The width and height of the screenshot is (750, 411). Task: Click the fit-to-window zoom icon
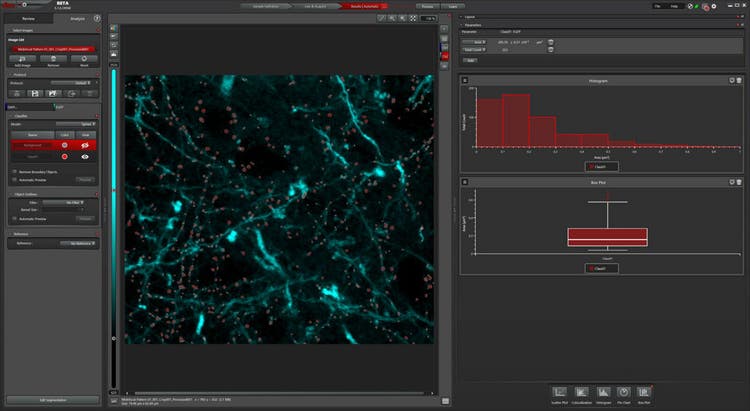(413, 18)
